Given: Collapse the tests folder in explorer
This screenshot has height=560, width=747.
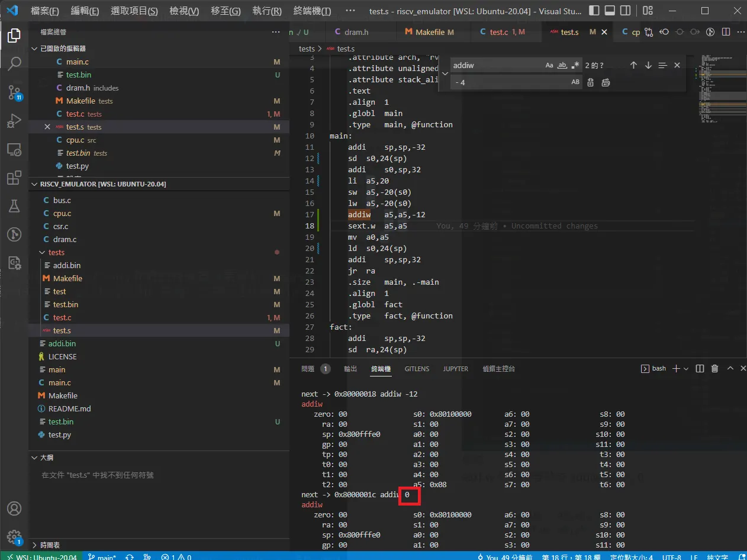Looking at the screenshot, I should [57, 252].
